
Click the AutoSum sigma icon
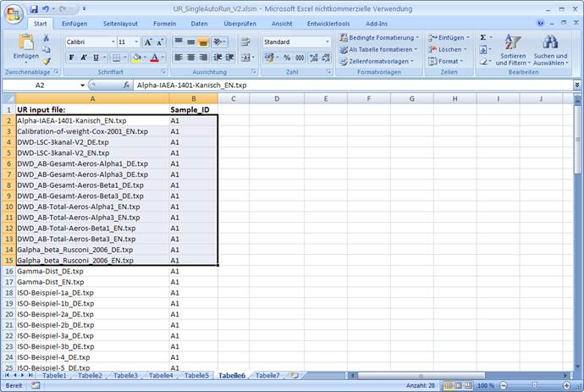click(x=483, y=38)
